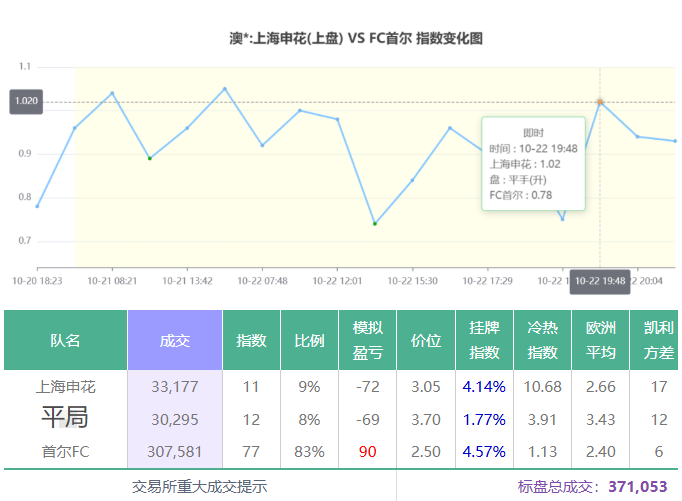The width and height of the screenshot is (682, 501).
Task: Click the red 90 simulated profit value
Action: click(367, 452)
